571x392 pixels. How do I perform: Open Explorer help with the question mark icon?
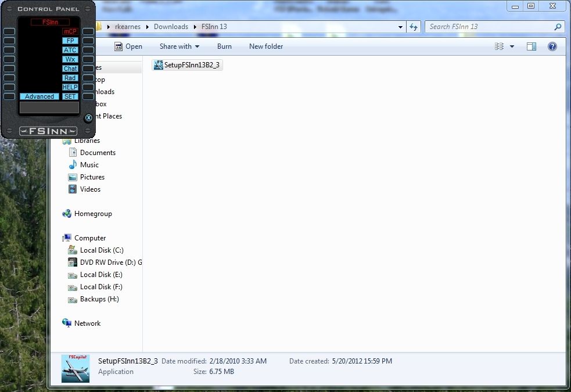pos(552,46)
